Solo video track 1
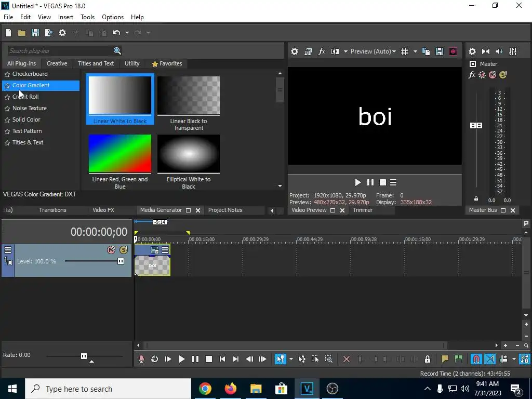532x399 pixels. [x=124, y=250]
